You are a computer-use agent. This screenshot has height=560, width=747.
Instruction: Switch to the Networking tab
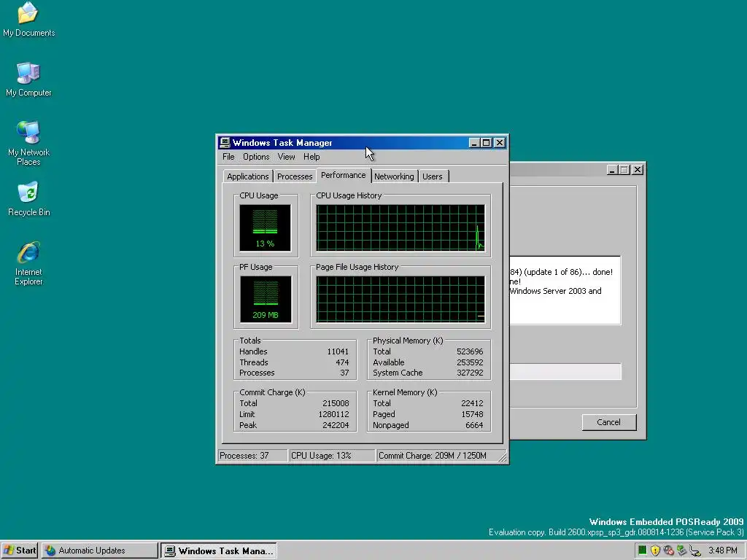tap(394, 176)
